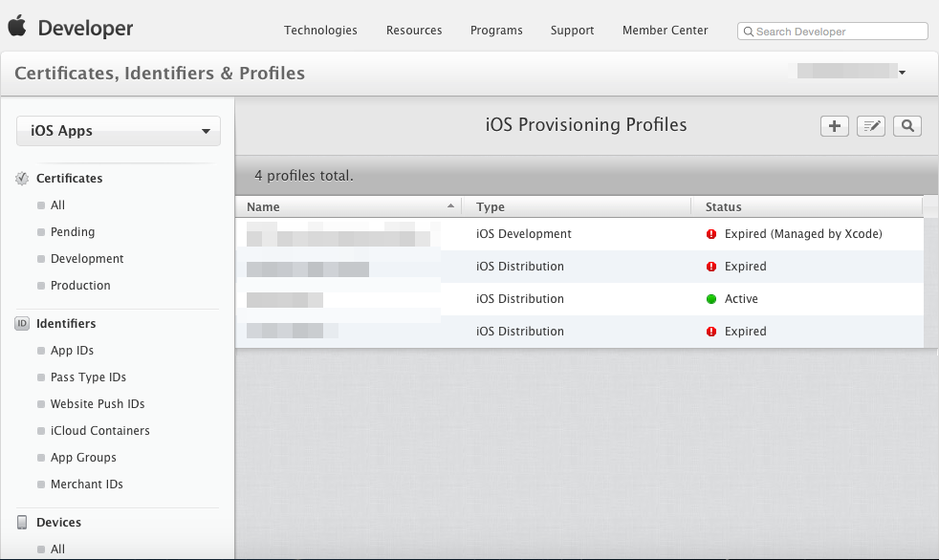Image resolution: width=939 pixels, height=560 pixels.
Task: Open the App IDs list
Action: [72, 351]
